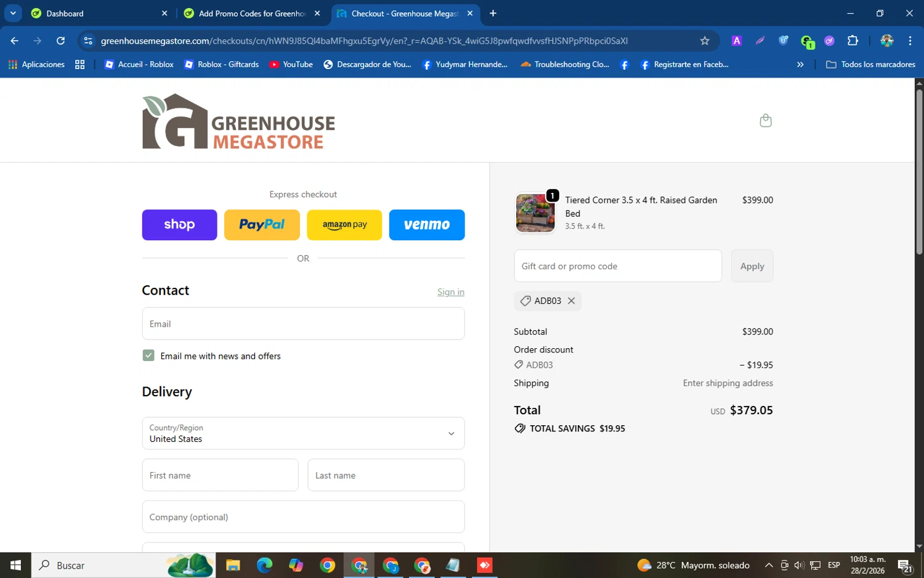Screen dimensions: 924x578
Task: Check out with Venmo
Action: click(427, 225)
